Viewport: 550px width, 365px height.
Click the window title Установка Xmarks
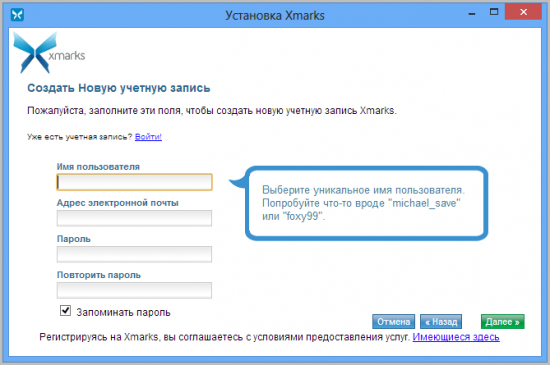(x=275, y=16)
